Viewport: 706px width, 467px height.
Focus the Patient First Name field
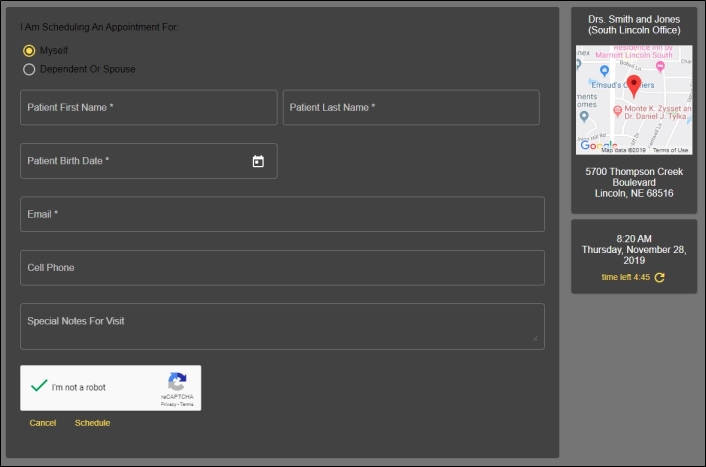148,107
